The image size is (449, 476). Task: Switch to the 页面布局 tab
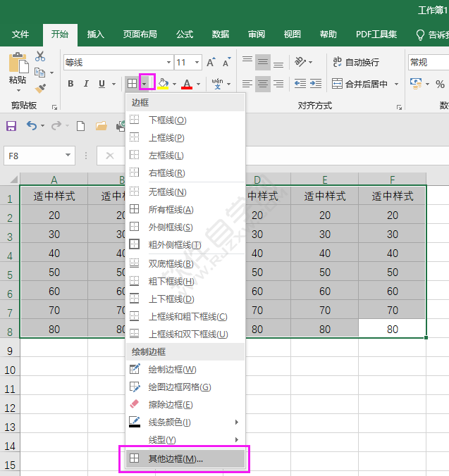tap(140, 35)
